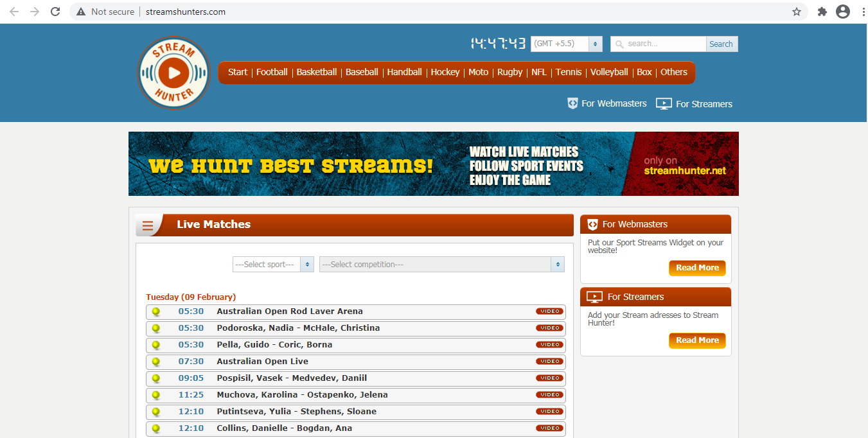Open the GMT +5.5 timezone dropdown
This screenshot has height=438, width=868.
tap(567, 44)
